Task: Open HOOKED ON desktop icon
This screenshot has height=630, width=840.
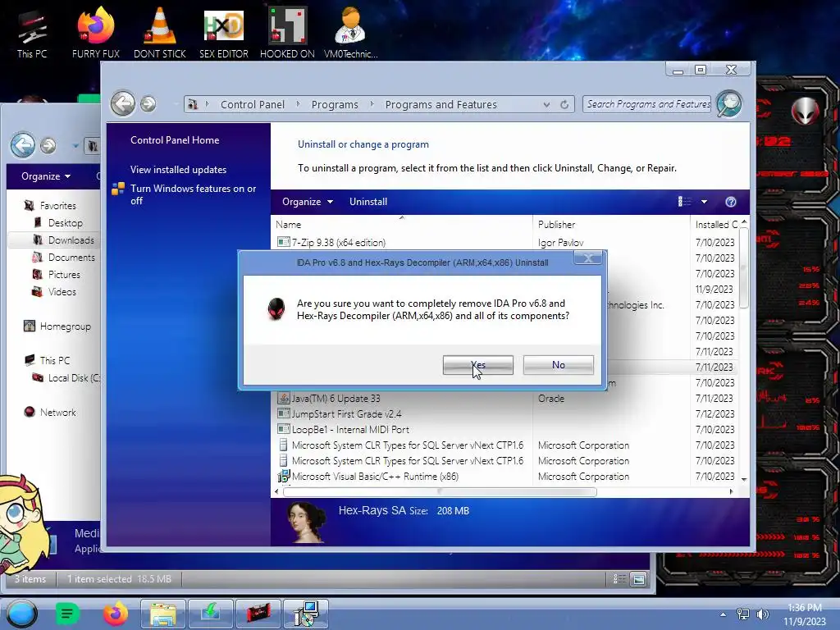Action: click(287, 33)
